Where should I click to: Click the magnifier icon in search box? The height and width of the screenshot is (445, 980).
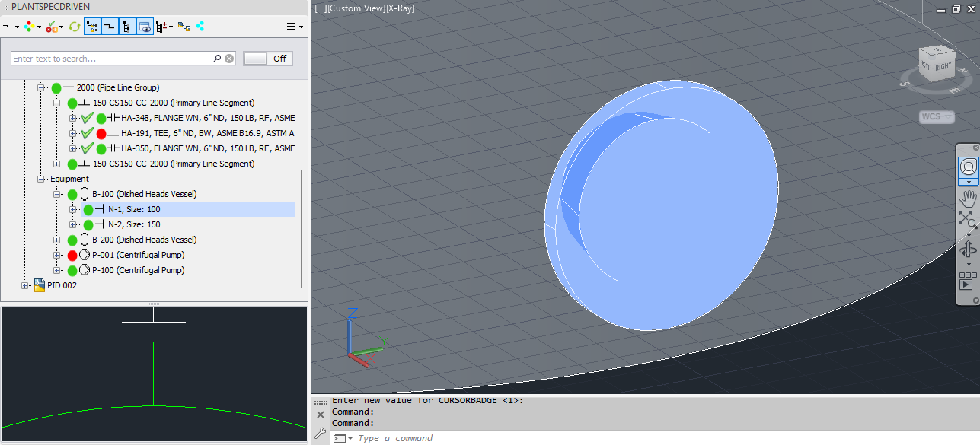217,59
